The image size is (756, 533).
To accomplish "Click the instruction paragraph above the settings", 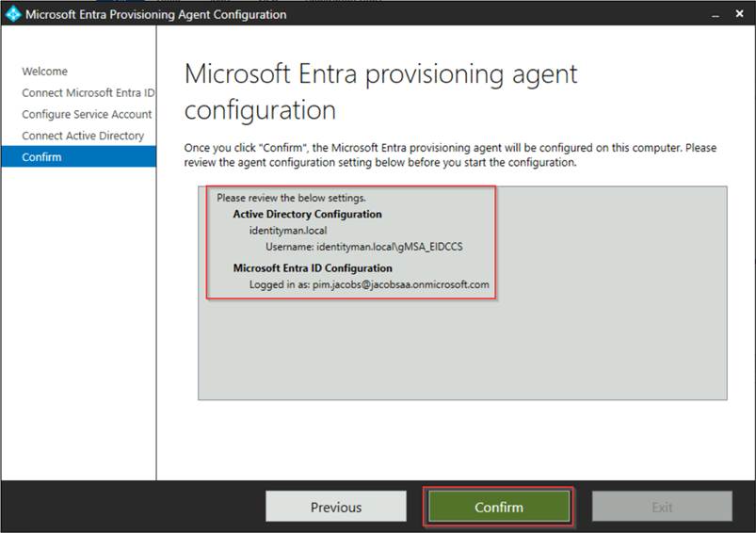I will (x=450, y=155).
